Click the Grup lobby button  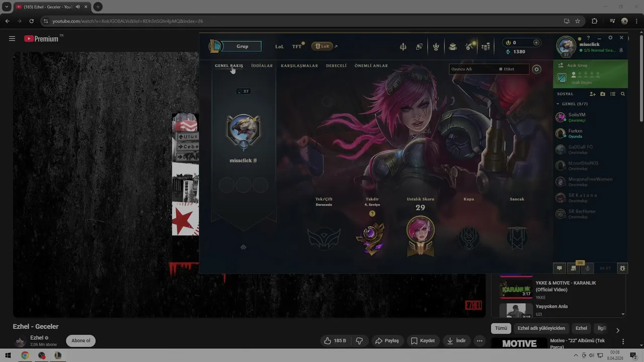[243, 46]
